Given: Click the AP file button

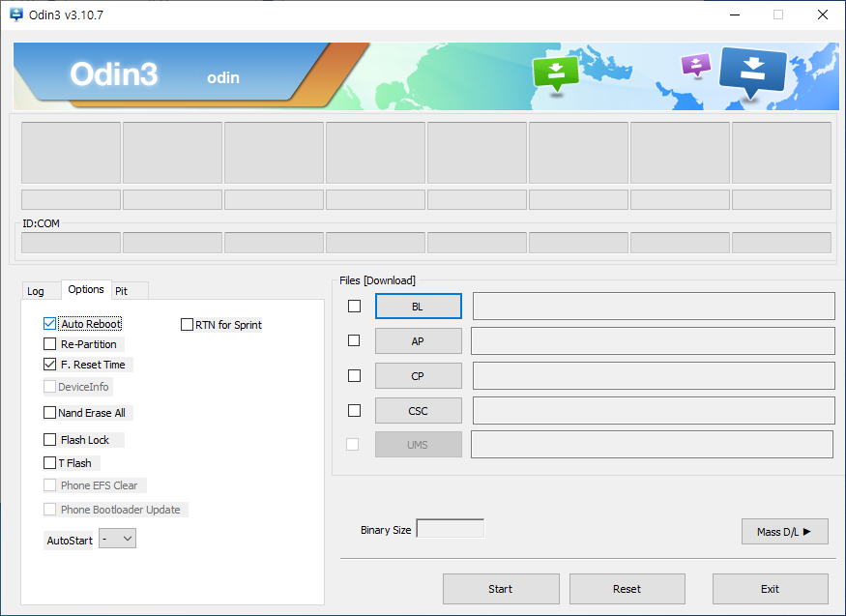Looking at the screenshot, I should pyautogui.click(x=419, y=341).
